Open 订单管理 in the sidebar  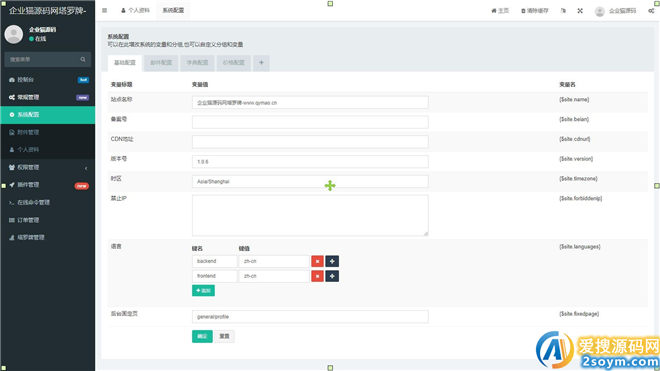pyautogui.click(x=48, y=220)
